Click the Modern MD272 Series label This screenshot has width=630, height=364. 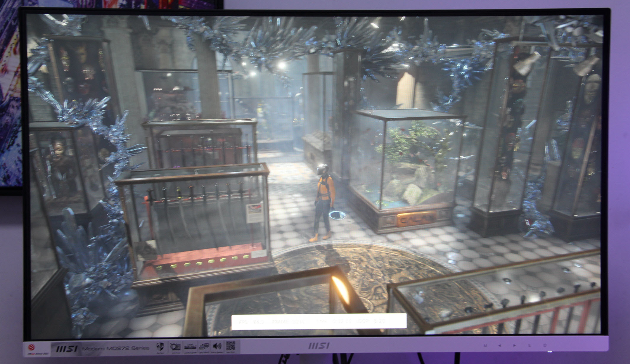click(x=116, y=348)
